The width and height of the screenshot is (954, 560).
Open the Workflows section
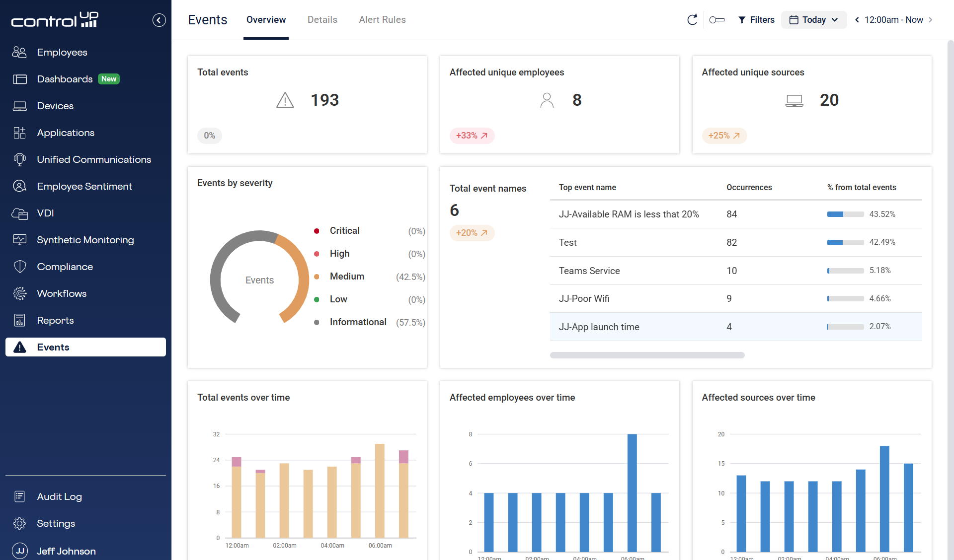click(62, 293)
